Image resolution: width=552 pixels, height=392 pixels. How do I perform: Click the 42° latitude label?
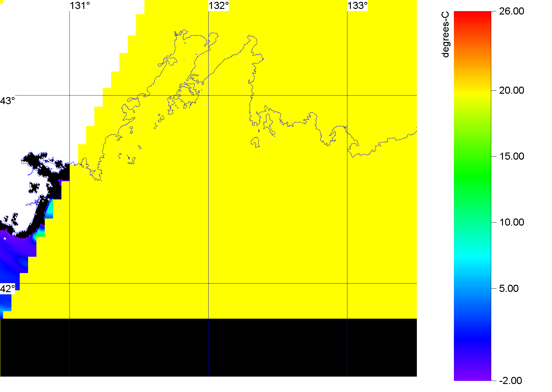[x=7, y=289]
